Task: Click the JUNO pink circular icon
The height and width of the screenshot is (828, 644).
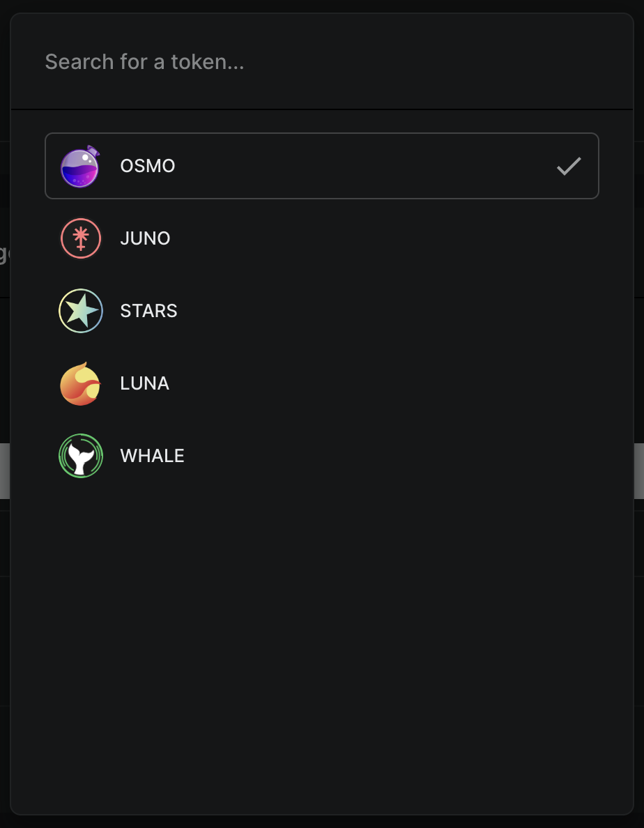Action: pyautogui.click(x=81, y=238)
